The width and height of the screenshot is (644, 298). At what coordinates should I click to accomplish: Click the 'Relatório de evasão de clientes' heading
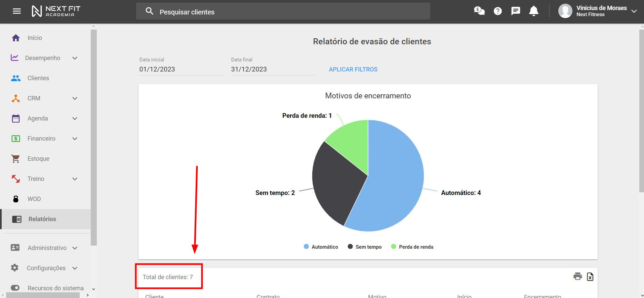point(372,42)
